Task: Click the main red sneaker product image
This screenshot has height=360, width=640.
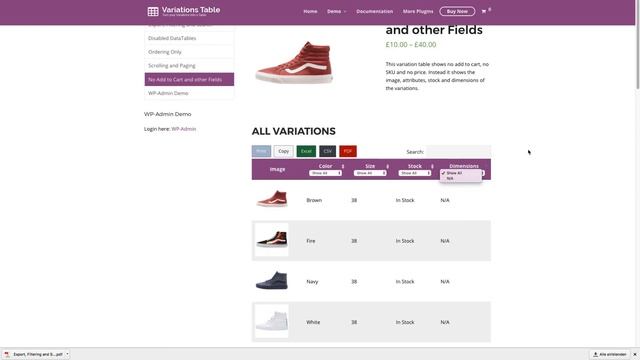Action: [x=295, y=62]
